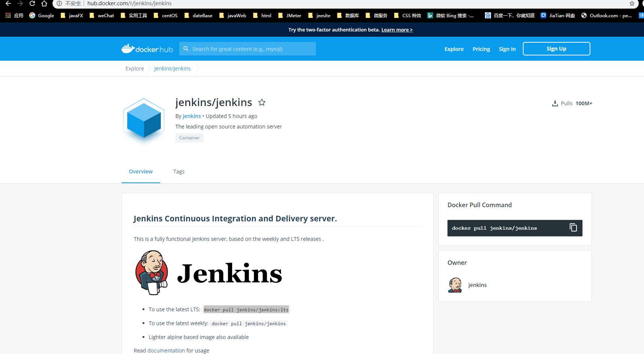Open the JMeter bookmark folder
644x354 pixels.
(x=290, y=15)
